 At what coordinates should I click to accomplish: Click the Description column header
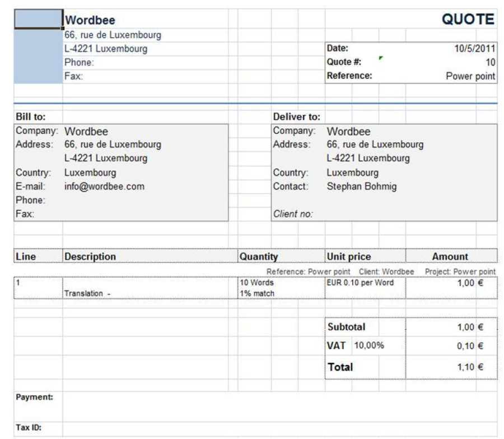pyautogui.click(x=90, y=256)
